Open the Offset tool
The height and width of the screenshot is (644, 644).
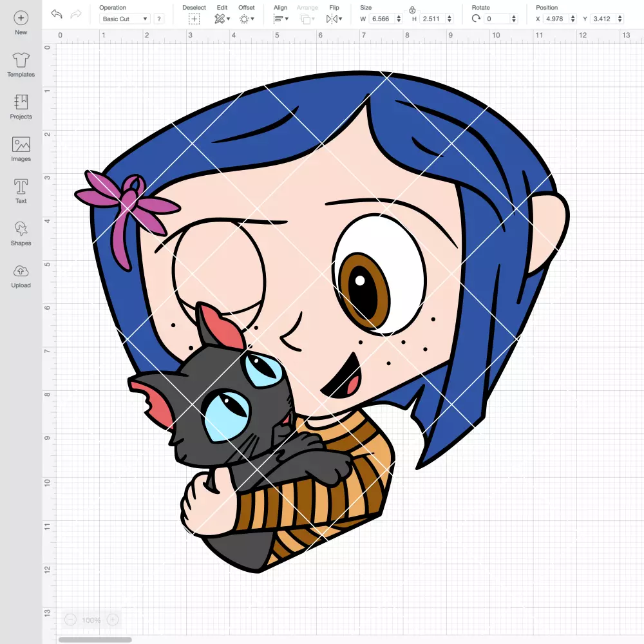coord(244,19)
